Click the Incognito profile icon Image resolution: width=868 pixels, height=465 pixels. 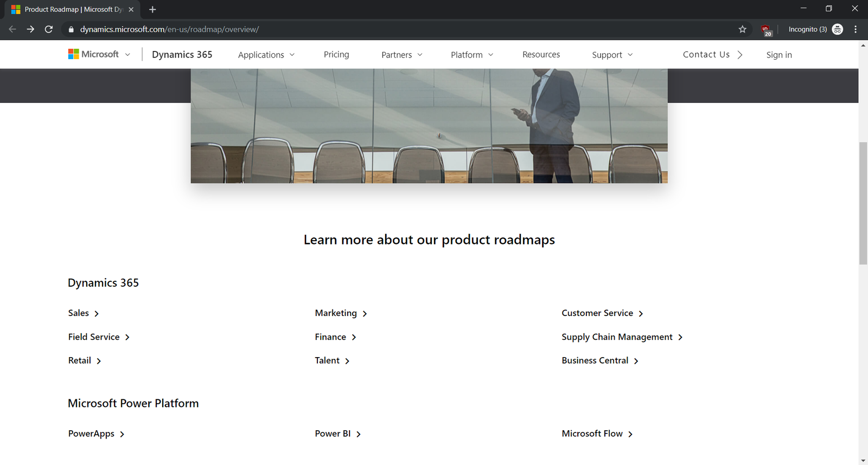click(x=837, y=29)
